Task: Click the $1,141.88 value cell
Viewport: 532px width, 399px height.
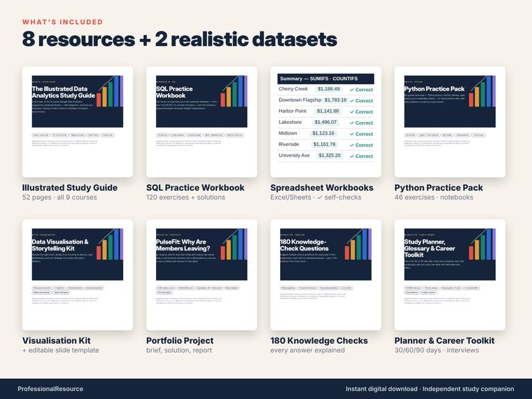Action: click(x=328, y=111)
